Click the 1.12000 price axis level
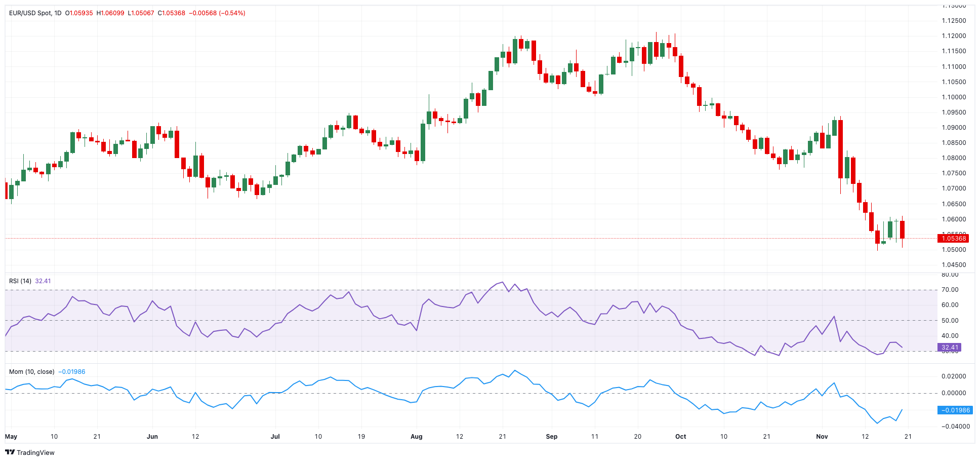Image resolution: width=980 pixels, height=461 pixels. tap(954, 36)
